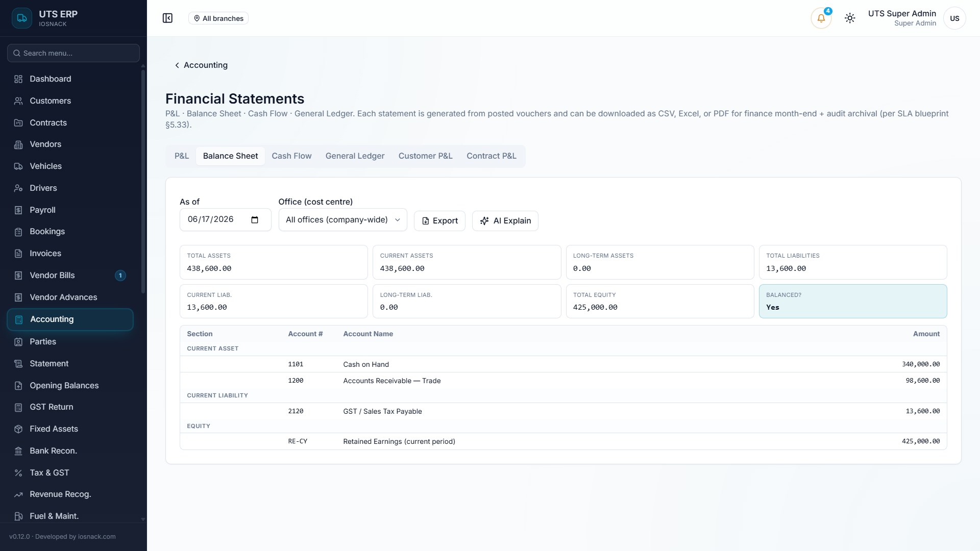Viewport: 980px width, 551px height.
Task: Open the notifications bell
Action: pyautogui.click(x=821, y=18)
